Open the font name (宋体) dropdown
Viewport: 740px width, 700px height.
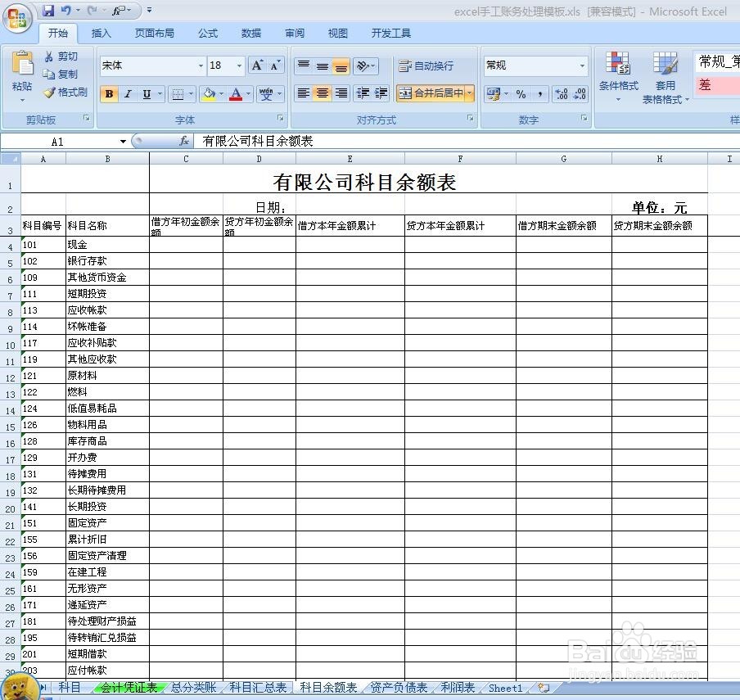pyautogui.click(x=200, y=65)
